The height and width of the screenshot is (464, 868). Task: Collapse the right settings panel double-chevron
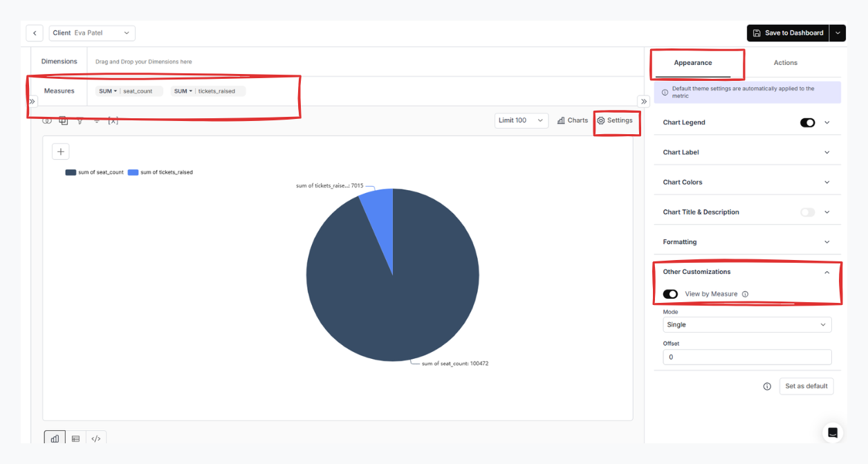click(643, 102)
